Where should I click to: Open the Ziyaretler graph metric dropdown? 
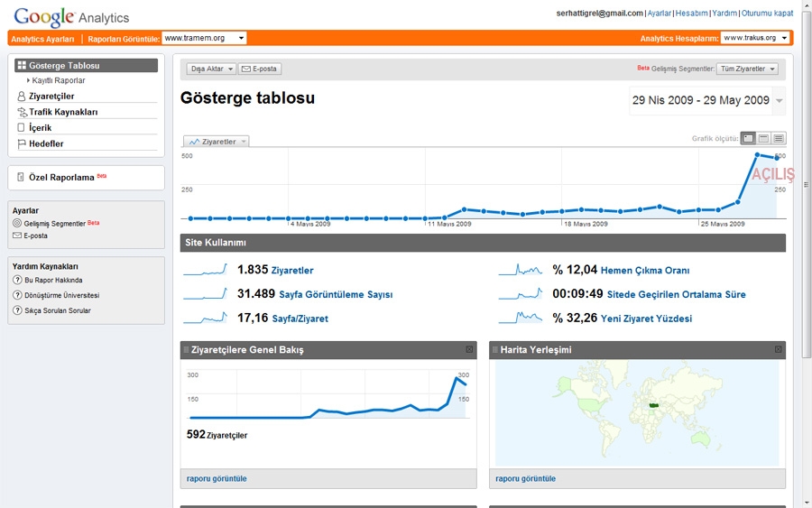pos(216,142)
